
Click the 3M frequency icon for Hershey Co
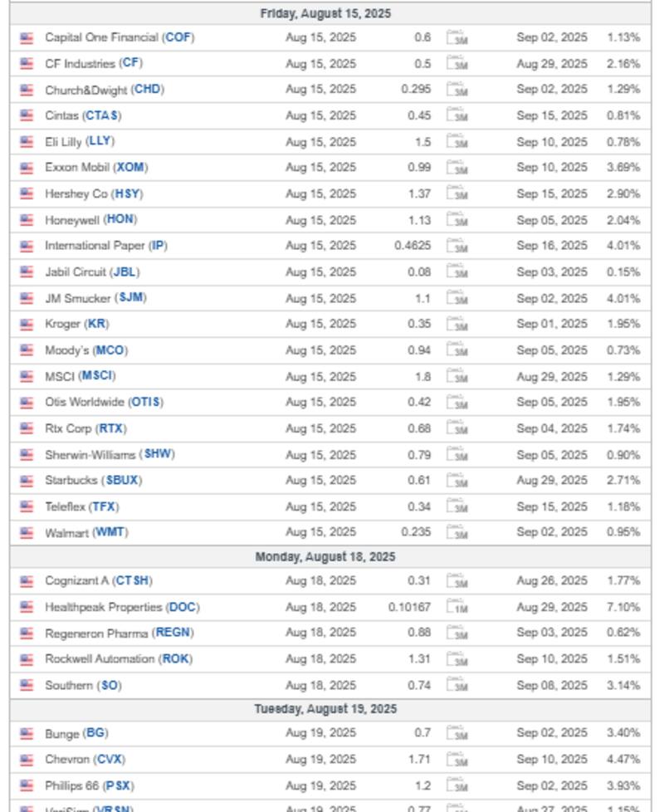pos(457,193)
